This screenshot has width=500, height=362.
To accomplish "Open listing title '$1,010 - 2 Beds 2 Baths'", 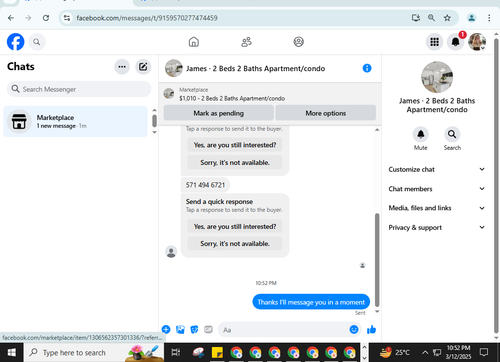I will click(232, 98).
